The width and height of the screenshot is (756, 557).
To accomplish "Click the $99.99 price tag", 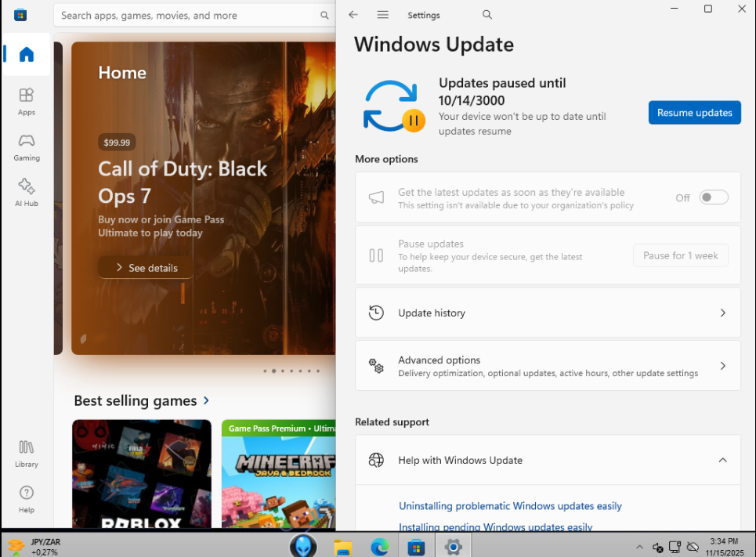I will coord(117,143).
